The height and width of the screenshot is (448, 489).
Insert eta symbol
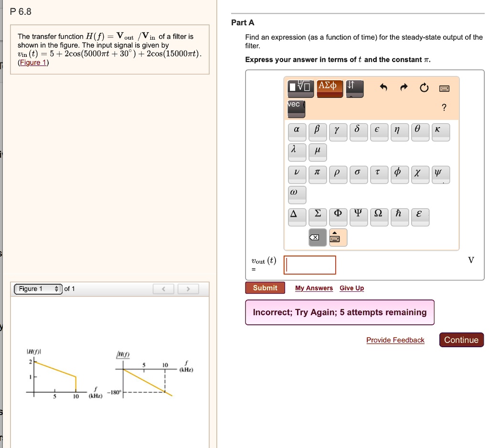point(400,132)
